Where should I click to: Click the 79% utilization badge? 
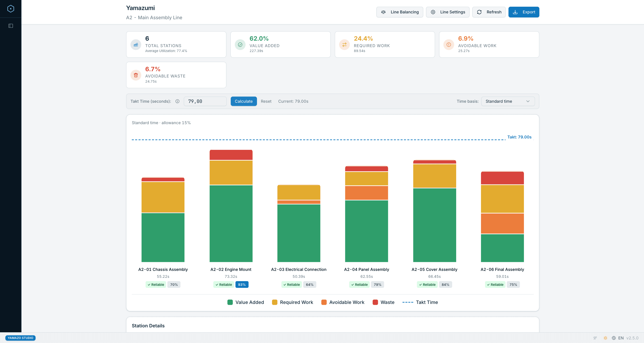(x=377, y=284)
